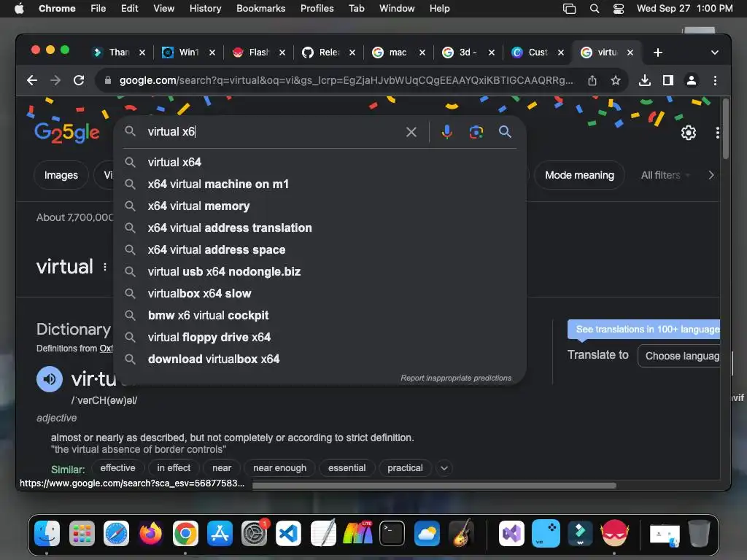Viewport: 747px width, 560px height.
Task: Bookmark this page with the star icon
Action: pos(616,80)
